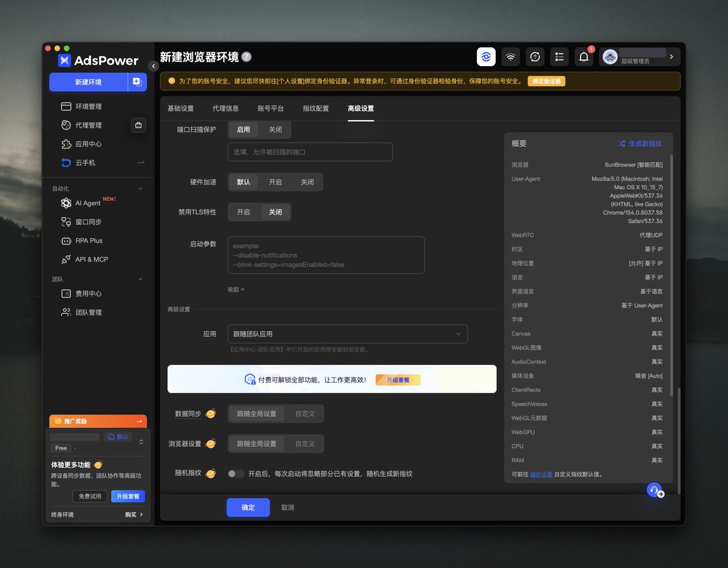Screen dimensions: 728x568
Task: Switch to the 账号平台 tab
Action: [271, 109]
